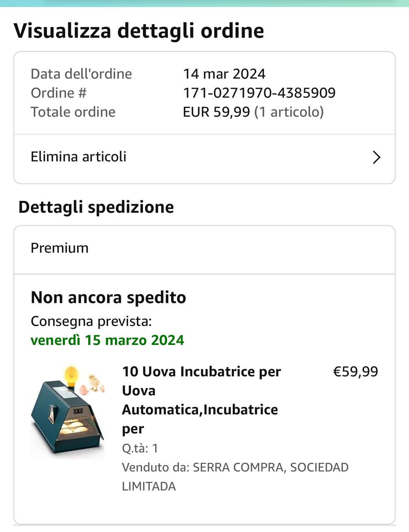Expand the Elimina articoli chevron arrow

click(377, 157)
